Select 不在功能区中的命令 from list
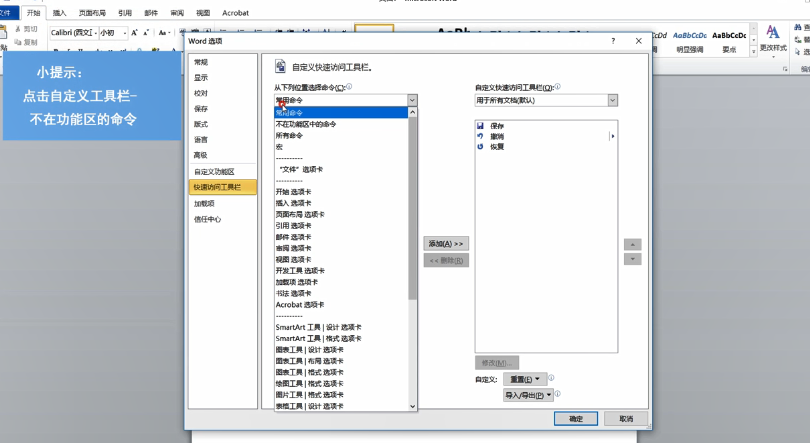This screenshot has width=810, height=443. [306, 124]
